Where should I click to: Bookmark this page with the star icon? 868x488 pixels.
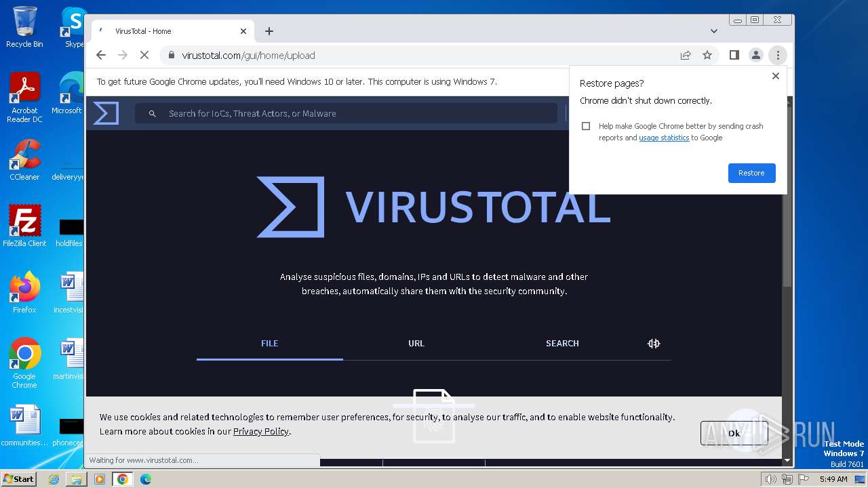pos(707,56)
